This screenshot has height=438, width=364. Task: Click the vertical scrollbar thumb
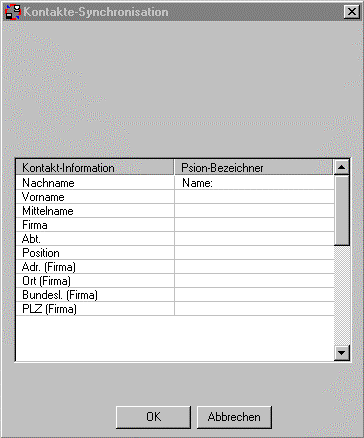point(341,210)
